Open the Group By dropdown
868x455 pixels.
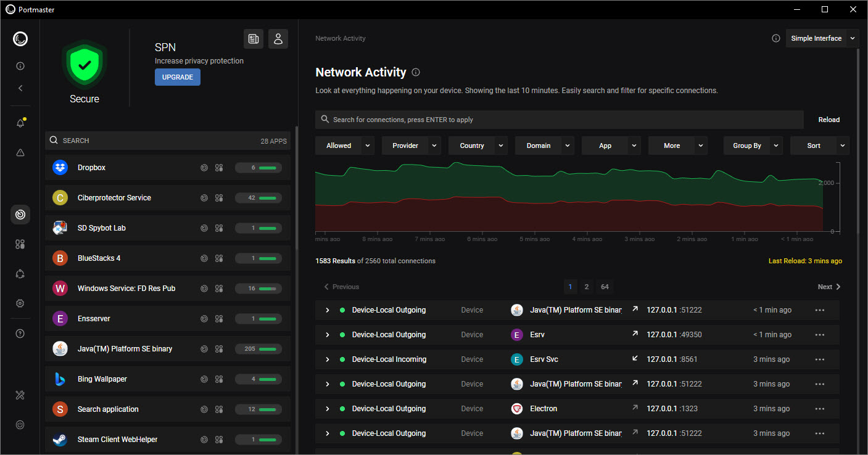tap(753, 146)
